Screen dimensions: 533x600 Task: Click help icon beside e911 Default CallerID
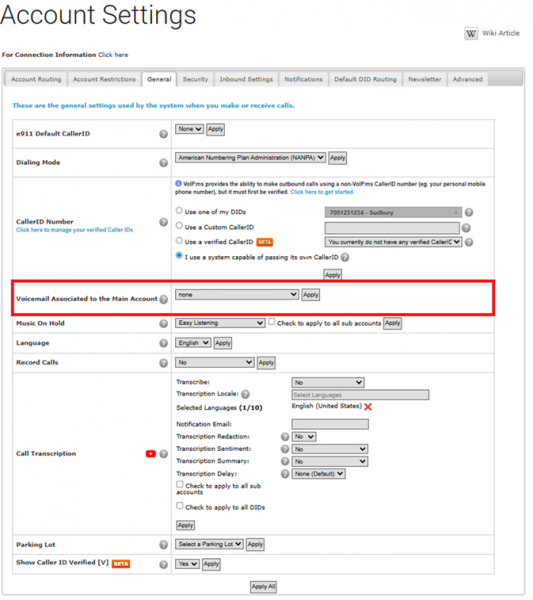pos(163,134)
